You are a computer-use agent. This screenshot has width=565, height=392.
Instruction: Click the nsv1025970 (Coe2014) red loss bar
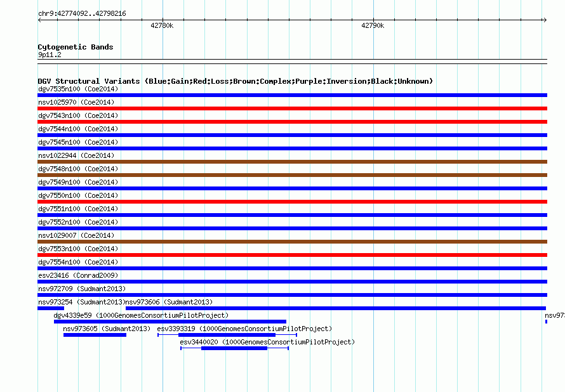292,108
